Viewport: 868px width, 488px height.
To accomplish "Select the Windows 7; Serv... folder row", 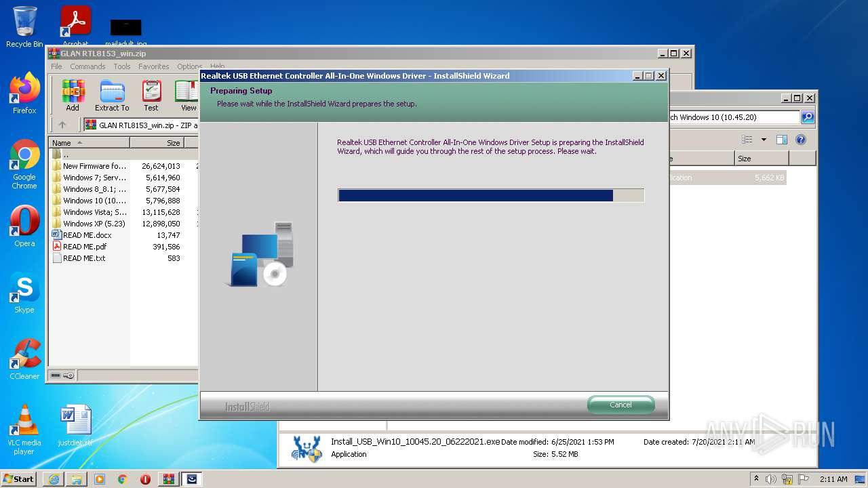I will (123, 178).
